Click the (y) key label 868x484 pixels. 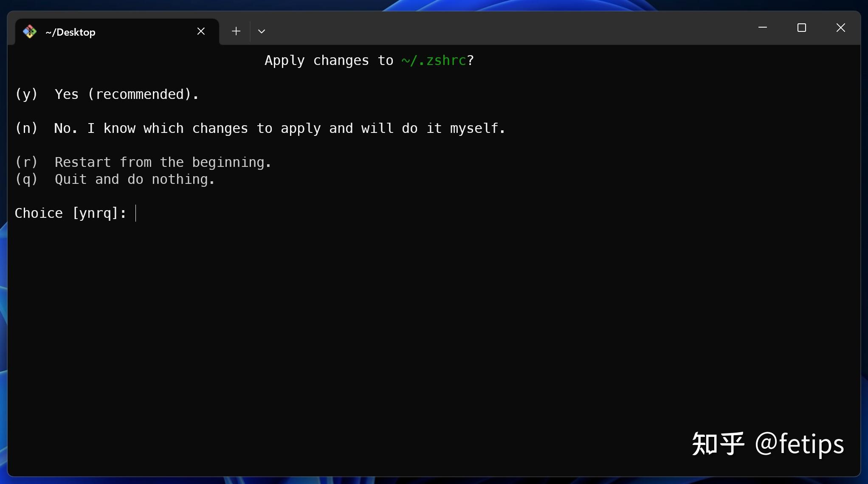pyautogui.click(x=26, y=94)
